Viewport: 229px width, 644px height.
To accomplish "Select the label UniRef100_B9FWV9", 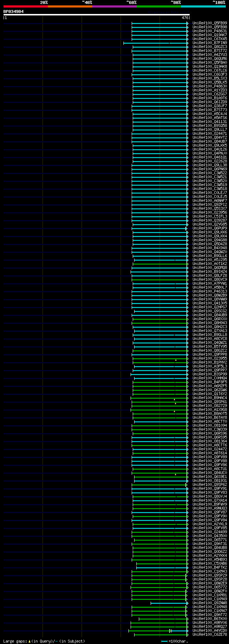I will [210, 504].
